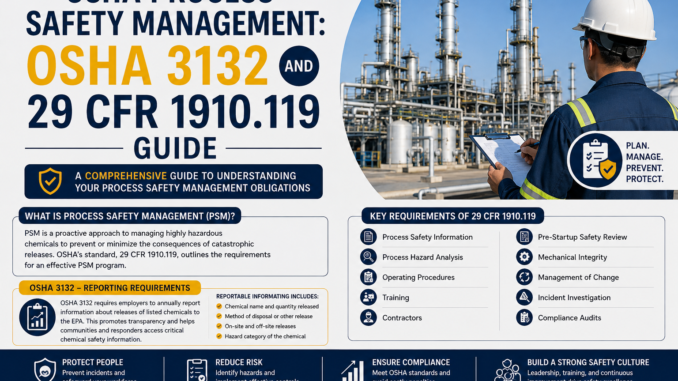Click the Protect People shield icon

[45, 370]
